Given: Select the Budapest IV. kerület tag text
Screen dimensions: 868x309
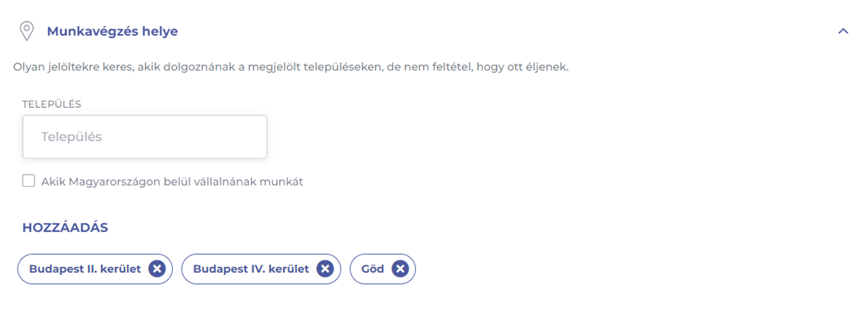Looking at the screenshot, I should (x=251, y=269).
